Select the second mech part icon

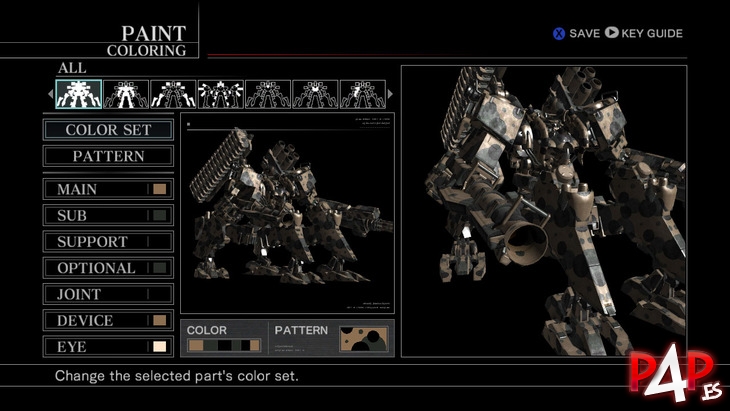(126, 94)
